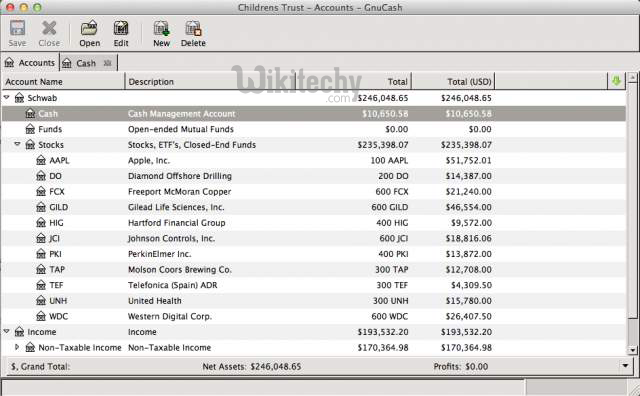Close the Cash tab with its x
640x396 pixels.
(107, 63)
